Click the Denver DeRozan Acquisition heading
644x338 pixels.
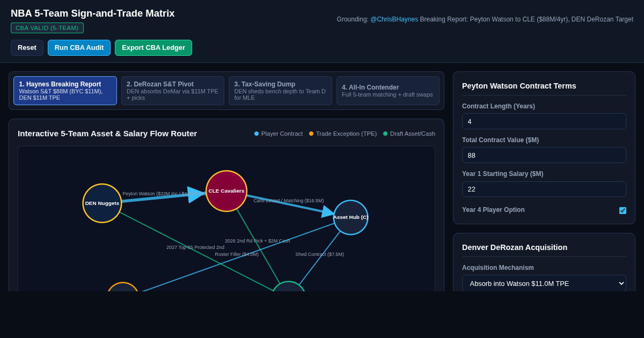pyautogui.click(x=515, y=247)
